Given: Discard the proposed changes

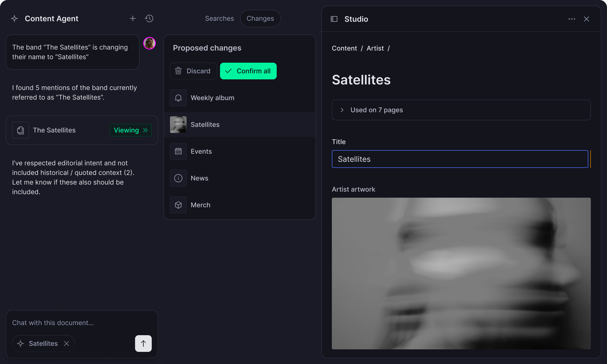Looking at the screenshot, I should [x=193, y=71].
